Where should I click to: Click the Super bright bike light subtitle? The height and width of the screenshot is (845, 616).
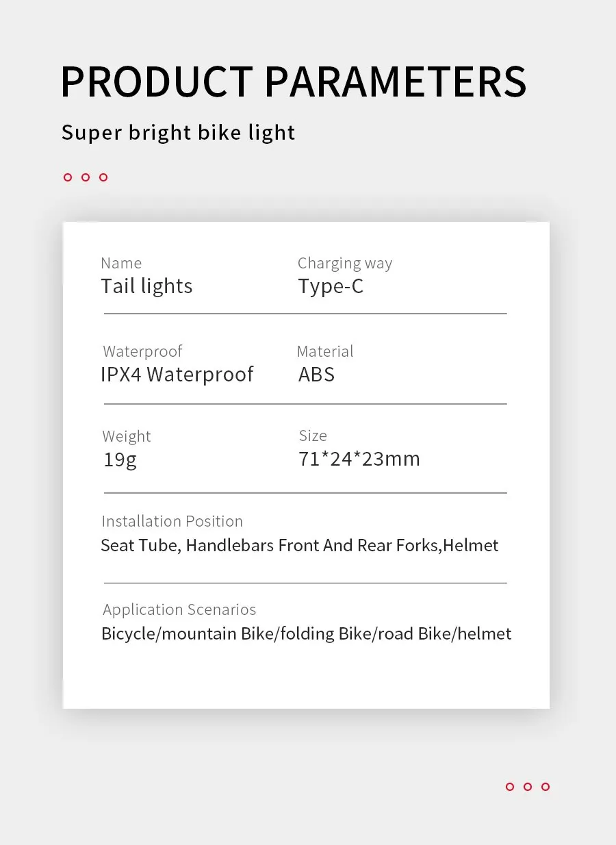point(178,132)
